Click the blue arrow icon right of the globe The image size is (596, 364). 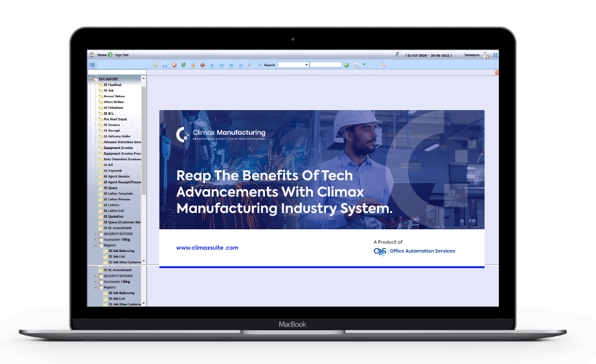(212, 65)
